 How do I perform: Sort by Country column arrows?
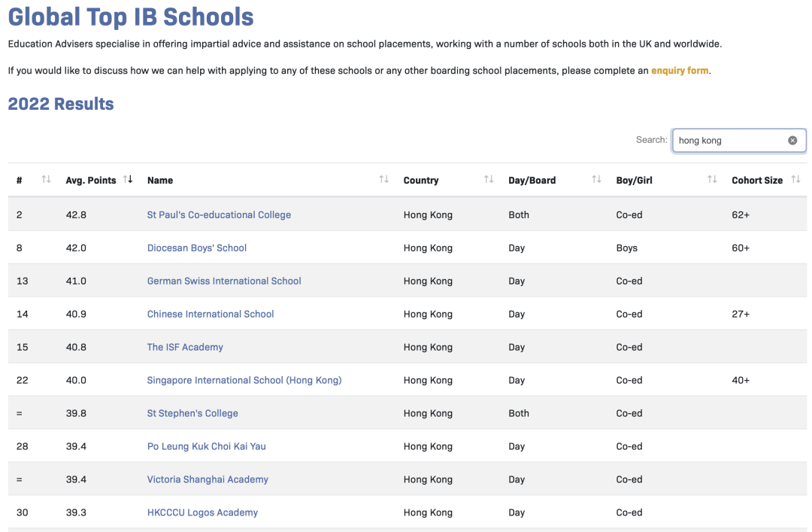(x=489, y=180)
